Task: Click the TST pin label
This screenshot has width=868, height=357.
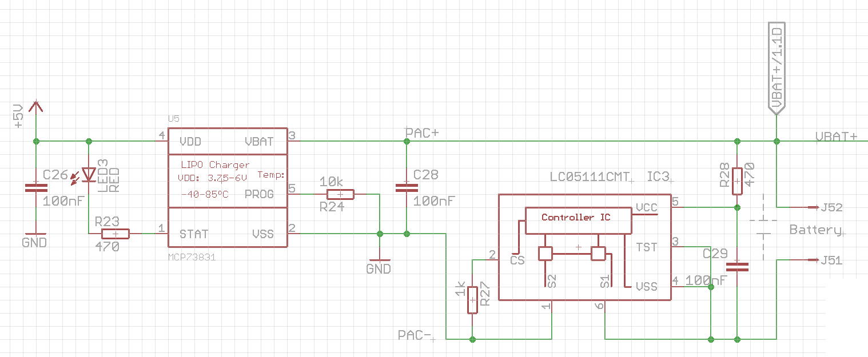Action: point(647,247)
